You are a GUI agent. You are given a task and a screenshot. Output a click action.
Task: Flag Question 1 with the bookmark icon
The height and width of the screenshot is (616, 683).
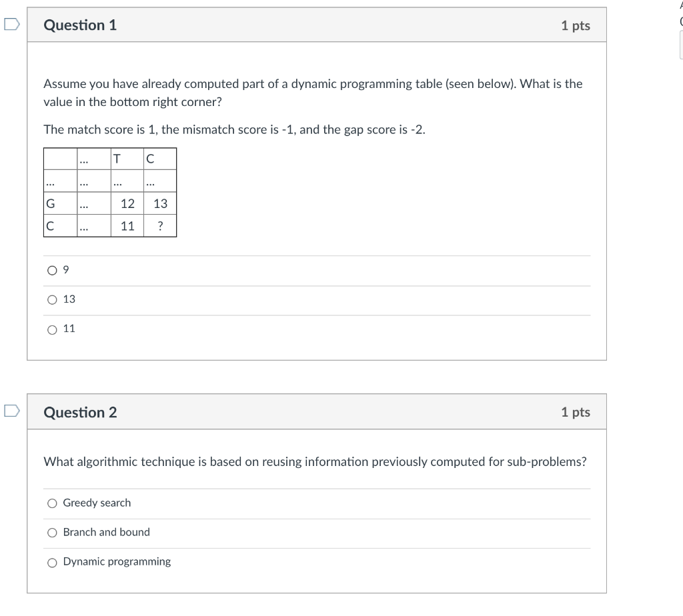pyautogui.click(x=11, y=25)
